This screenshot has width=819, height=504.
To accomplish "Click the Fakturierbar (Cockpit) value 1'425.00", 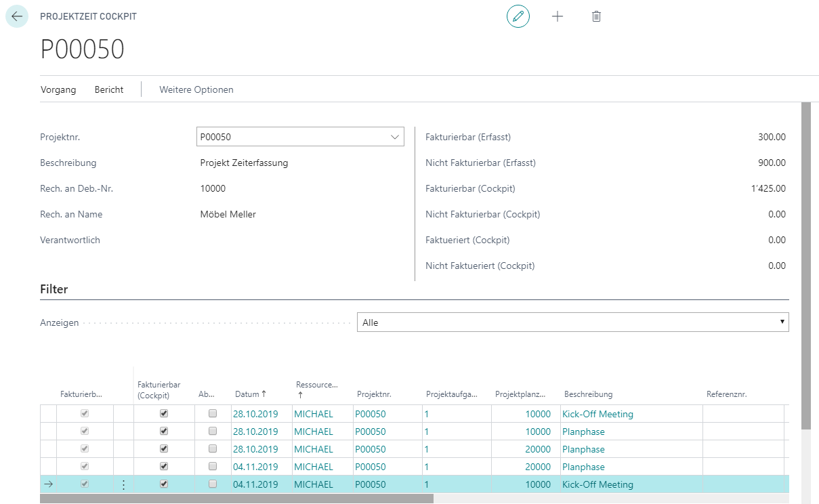I will (768, 188).
